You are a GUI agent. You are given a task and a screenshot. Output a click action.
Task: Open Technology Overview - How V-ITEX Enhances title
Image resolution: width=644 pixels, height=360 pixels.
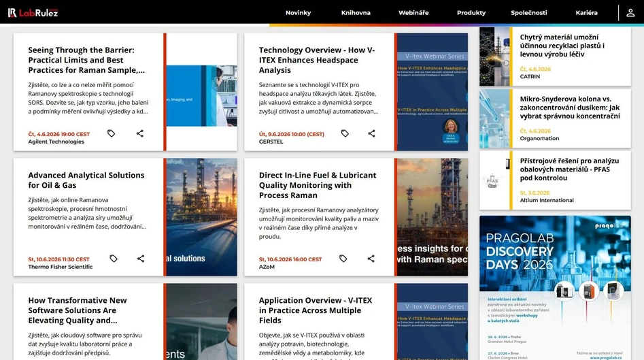point(317,60)
